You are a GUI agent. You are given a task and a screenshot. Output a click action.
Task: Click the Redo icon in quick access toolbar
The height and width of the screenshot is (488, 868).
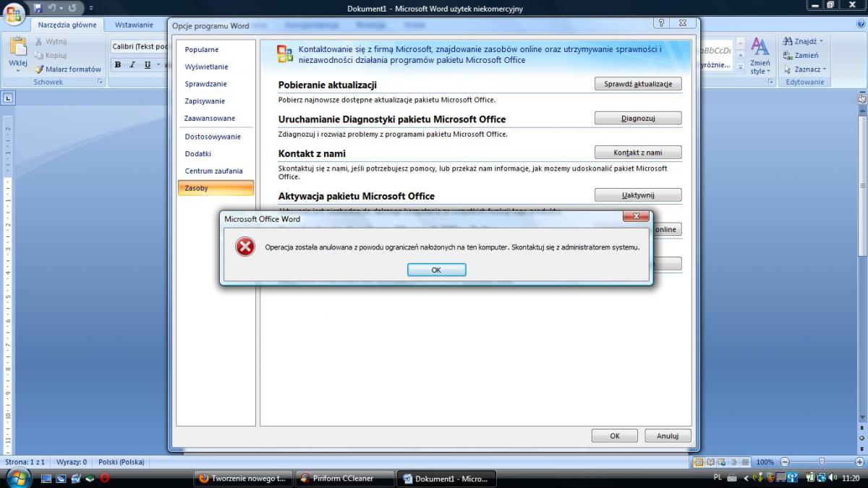click(72, 8)
